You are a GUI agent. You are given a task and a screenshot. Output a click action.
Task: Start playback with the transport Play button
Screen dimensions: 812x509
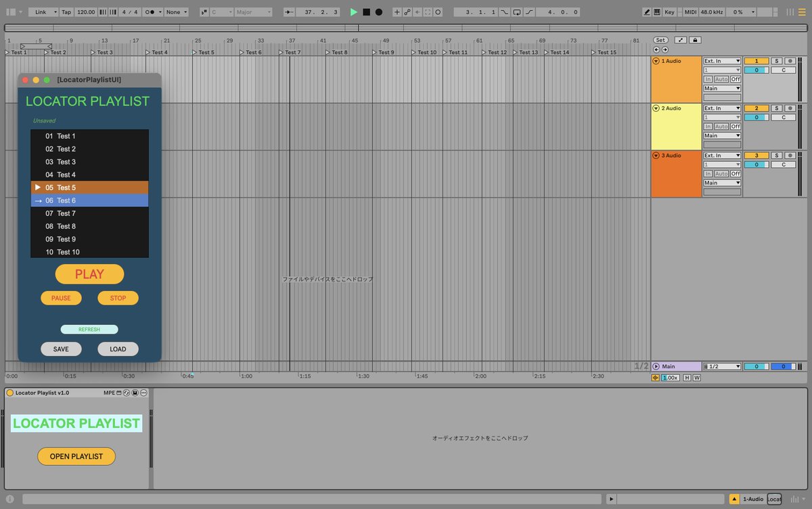click(x=353, y=12)
